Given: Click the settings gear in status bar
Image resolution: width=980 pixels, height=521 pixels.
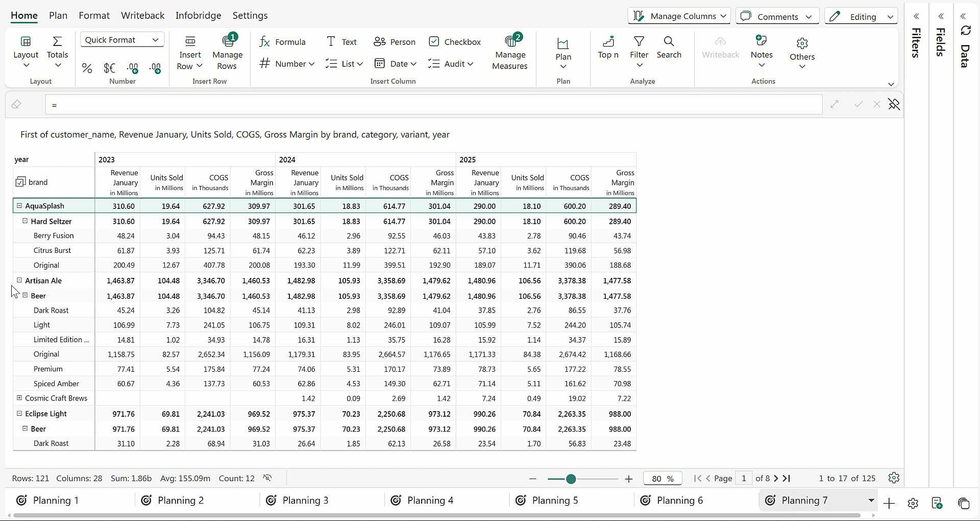Looking at the screenshot, I should coord(893,478).
